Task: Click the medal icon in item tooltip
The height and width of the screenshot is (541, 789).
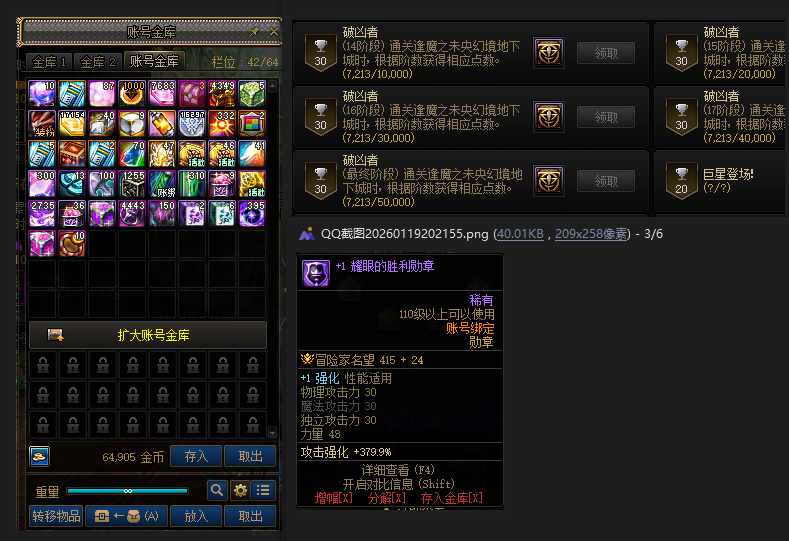Action: pyautogui.click(x=315, y=273)
